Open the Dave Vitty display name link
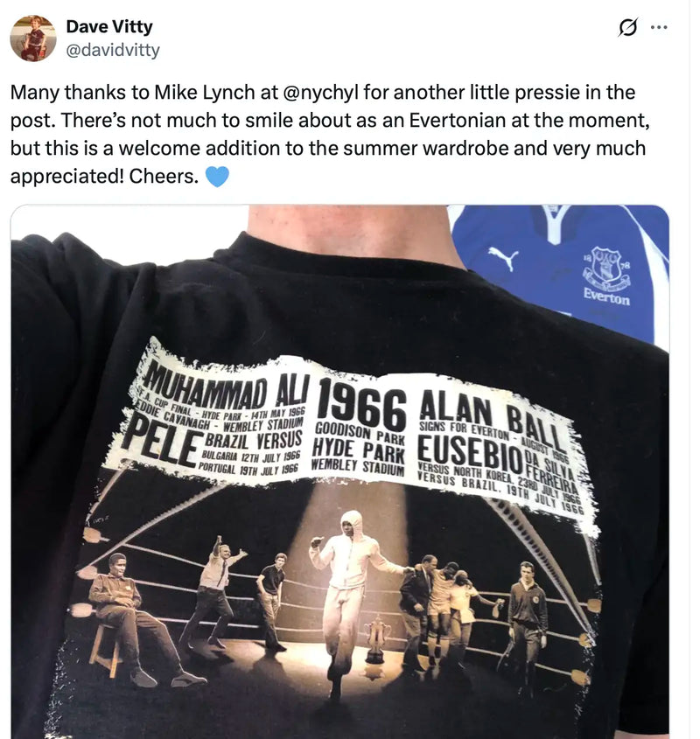 (109, 26)
